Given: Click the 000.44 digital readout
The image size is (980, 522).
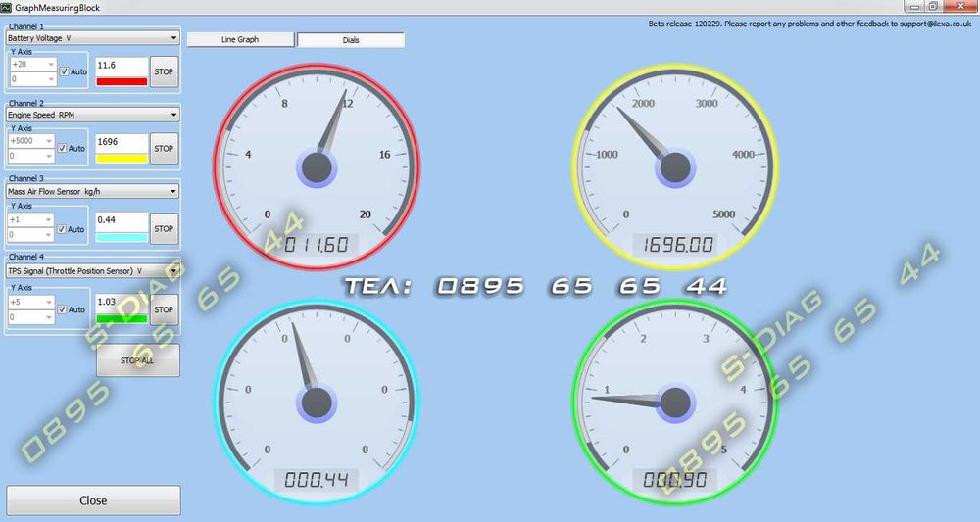Looking at the screenshot, I should pyautogui.click(x=317, y=480).
